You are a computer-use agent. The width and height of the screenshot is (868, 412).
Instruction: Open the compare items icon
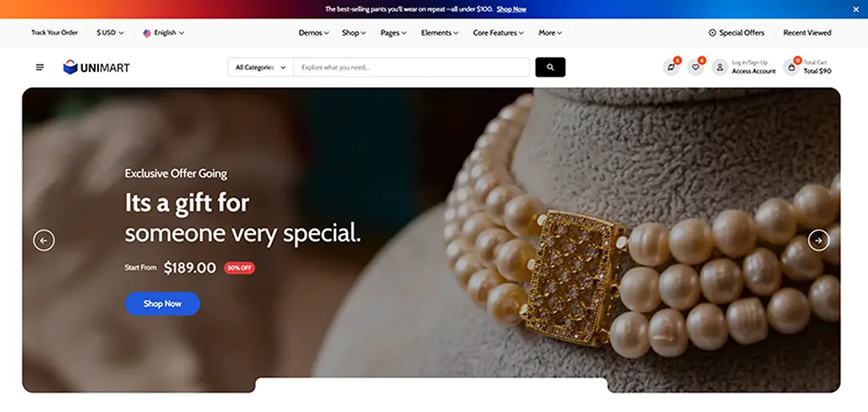coord(671,68)
